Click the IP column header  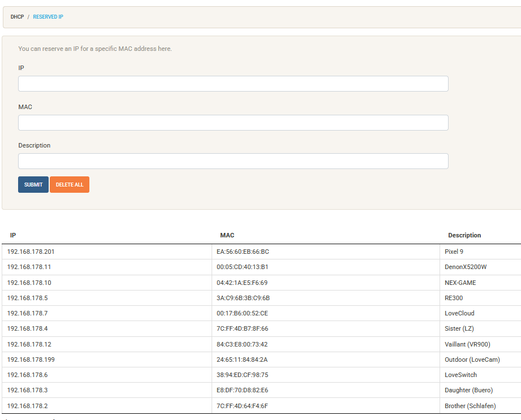coord(13,235)
